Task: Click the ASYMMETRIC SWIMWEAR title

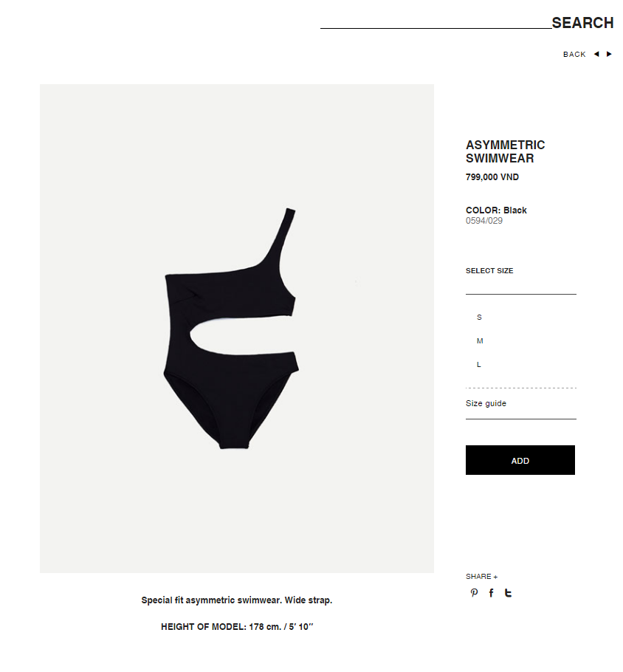Action: [505, 151]
